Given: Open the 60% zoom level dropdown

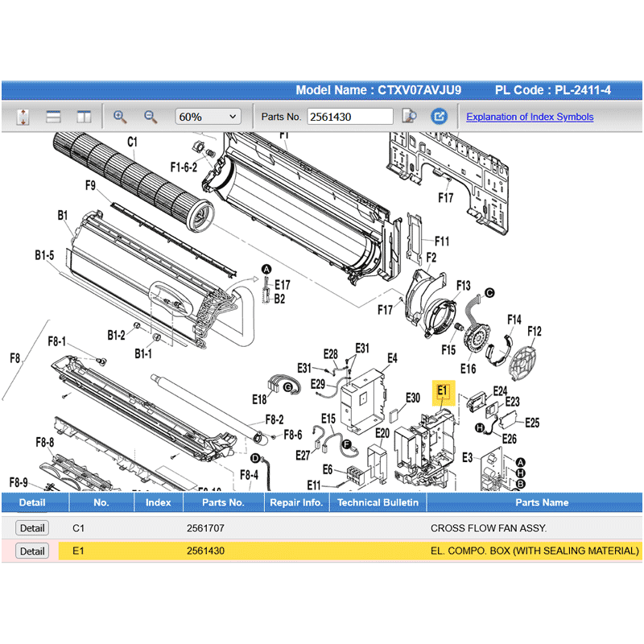Looking at the screenshot, I should pyautogui.click(x=208, y=117).
